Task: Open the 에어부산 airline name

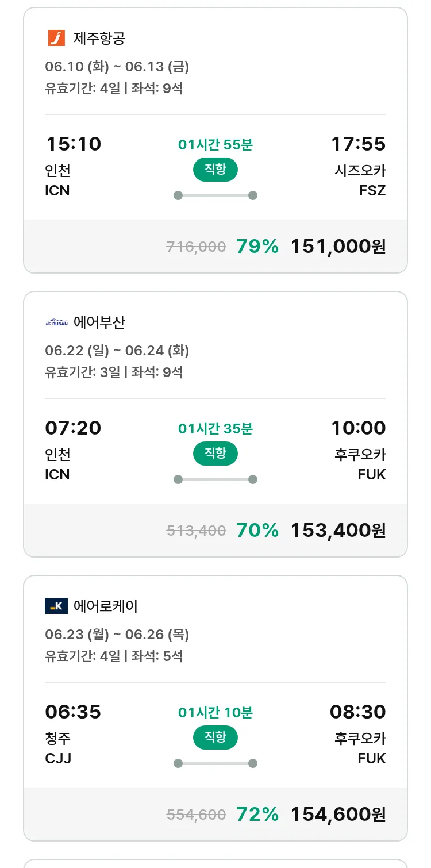Action: pos(99,322)
